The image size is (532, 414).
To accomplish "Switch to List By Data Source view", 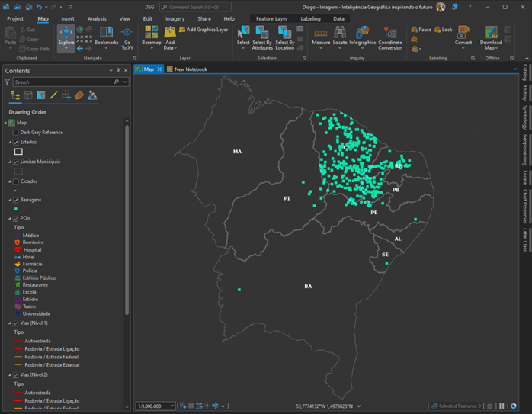I will [28, 95].
